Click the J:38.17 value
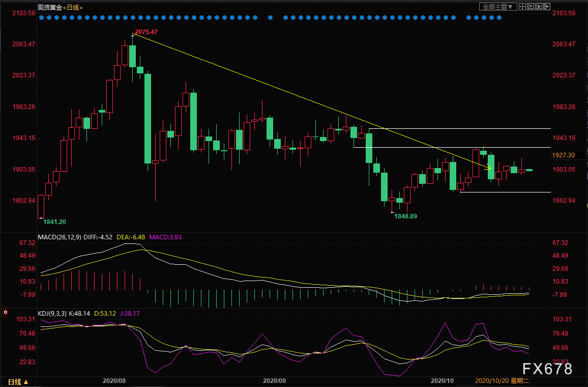Viewport: 588px width, 387px height. (x=130, y=314)
